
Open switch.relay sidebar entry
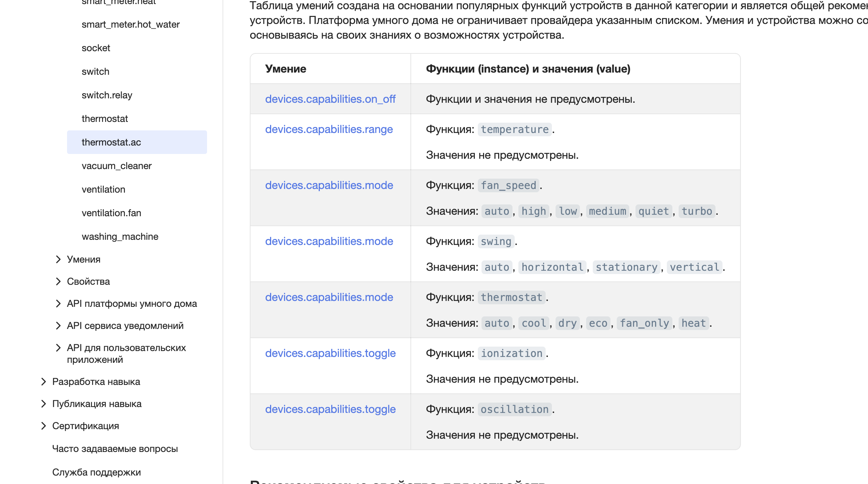[x=107, y=95]
